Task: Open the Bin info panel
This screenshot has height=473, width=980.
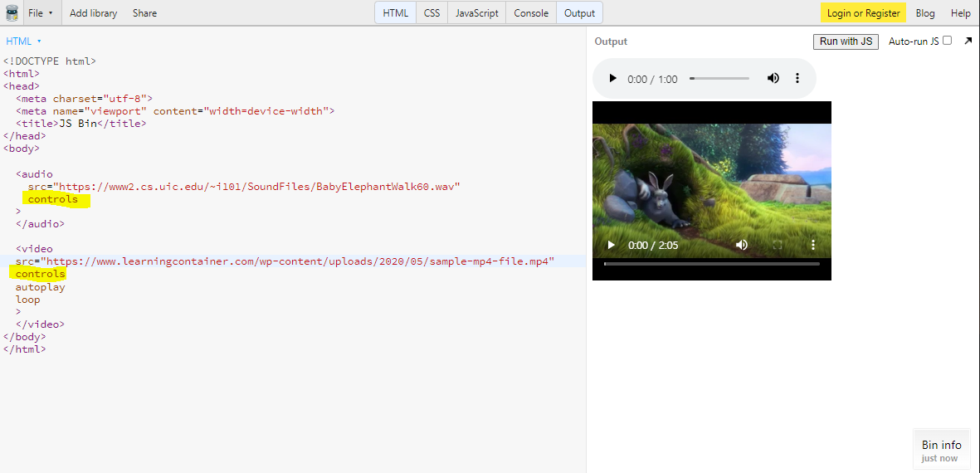Action: (x=941, y=450)
